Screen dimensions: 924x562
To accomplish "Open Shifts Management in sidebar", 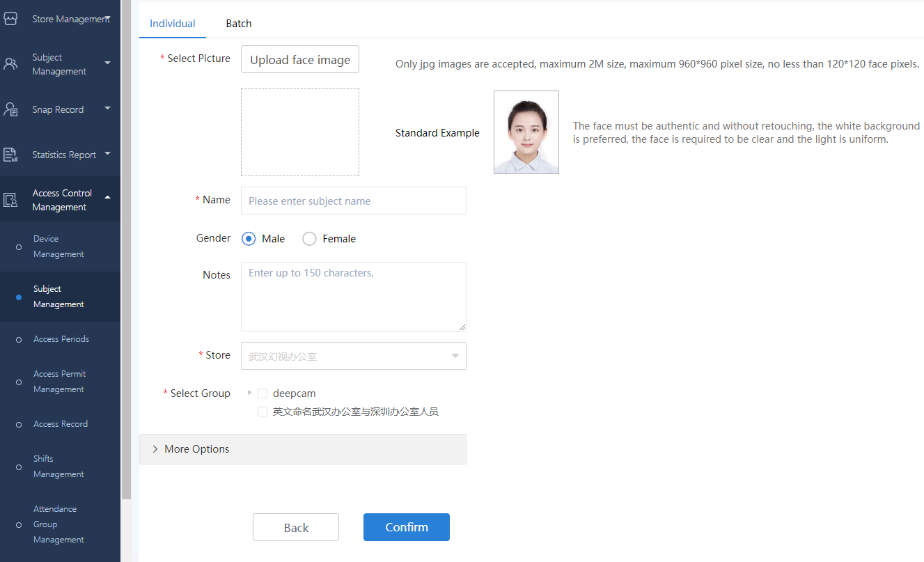I will coord(58,467).
